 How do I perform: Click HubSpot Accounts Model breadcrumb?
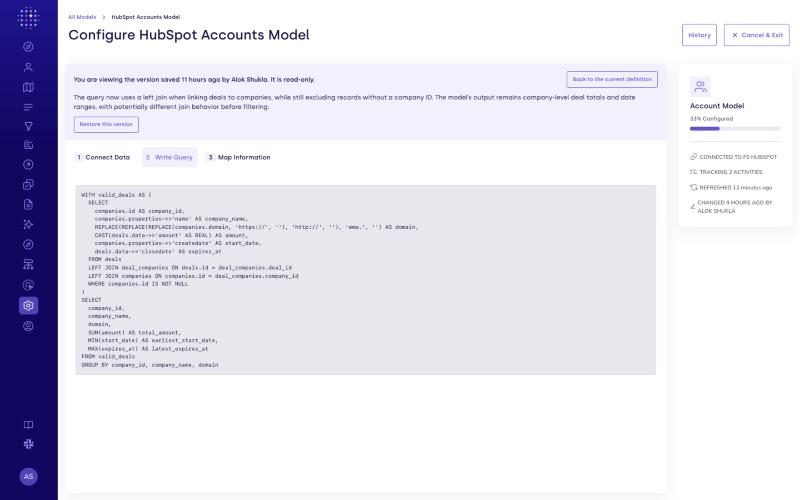click(x=146, y=17)
